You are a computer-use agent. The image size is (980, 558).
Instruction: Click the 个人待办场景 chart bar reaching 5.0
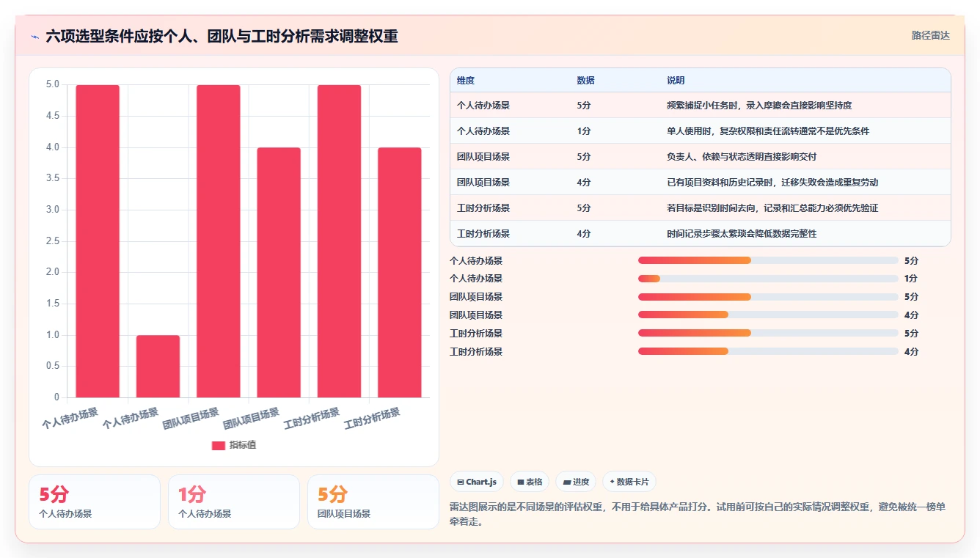pos(98,241)
